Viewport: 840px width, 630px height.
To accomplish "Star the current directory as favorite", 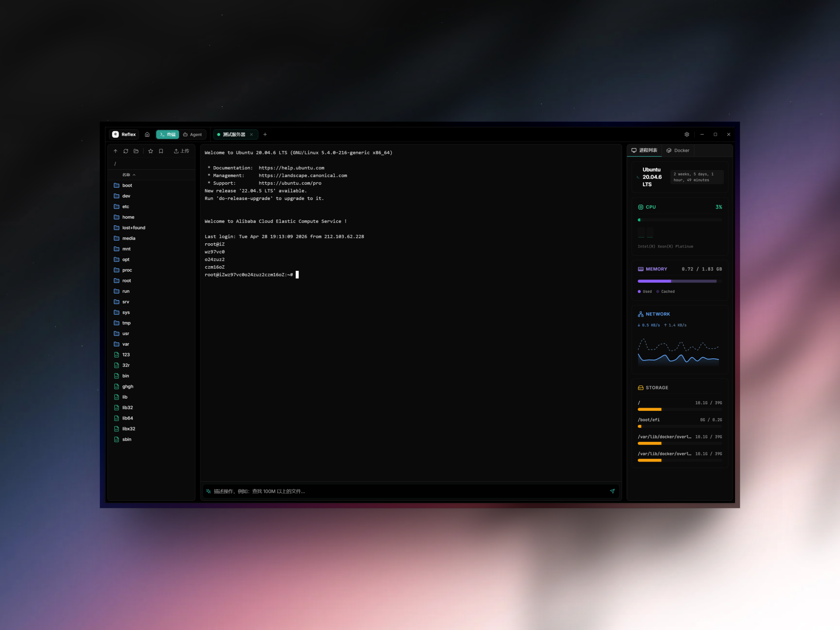I will point(150,151).
